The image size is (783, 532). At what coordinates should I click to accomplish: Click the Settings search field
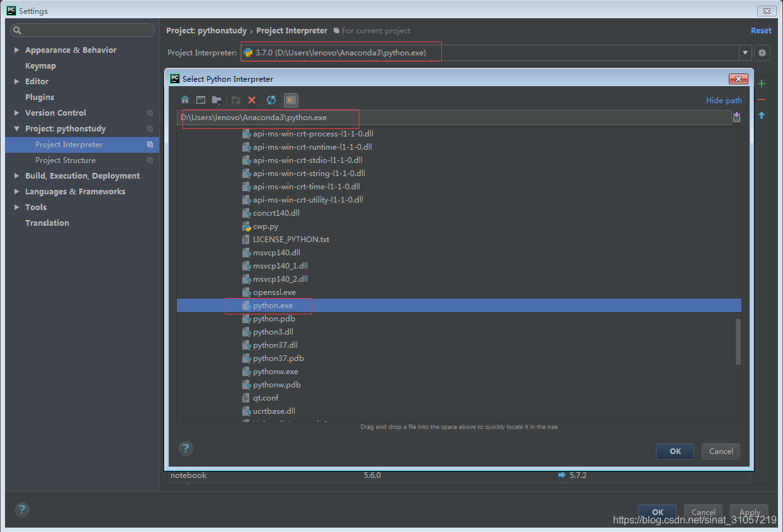[x=82, y=30]
